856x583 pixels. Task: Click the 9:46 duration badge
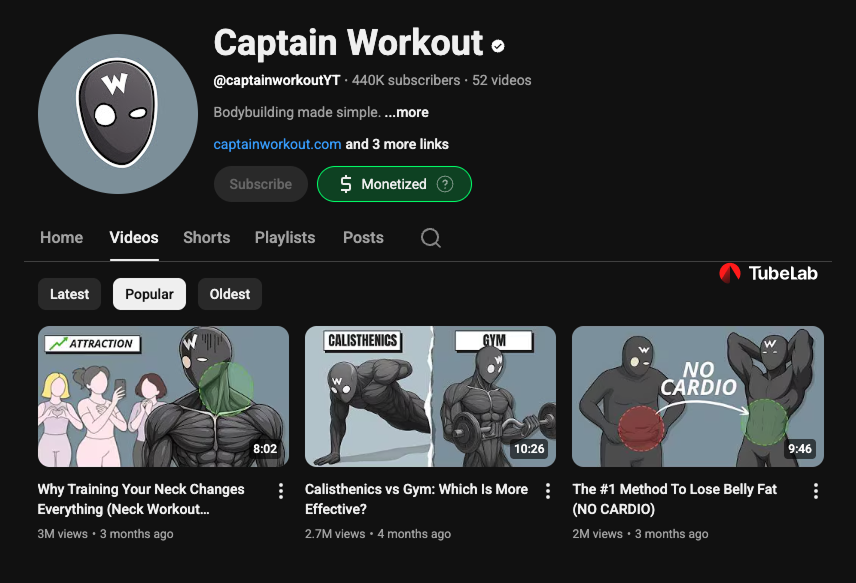(800, 449)
